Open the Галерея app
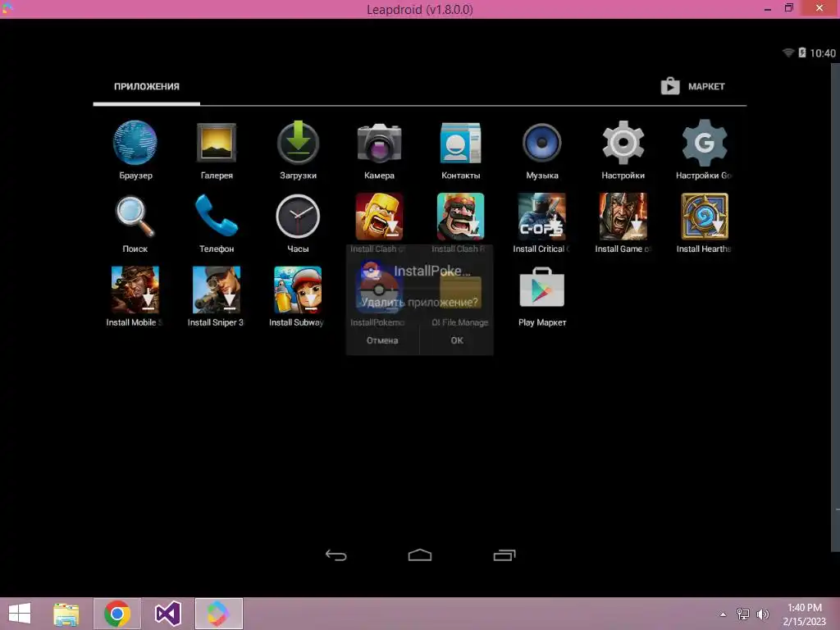The width and height of the screenshot is (840, 630). point(217,143)
